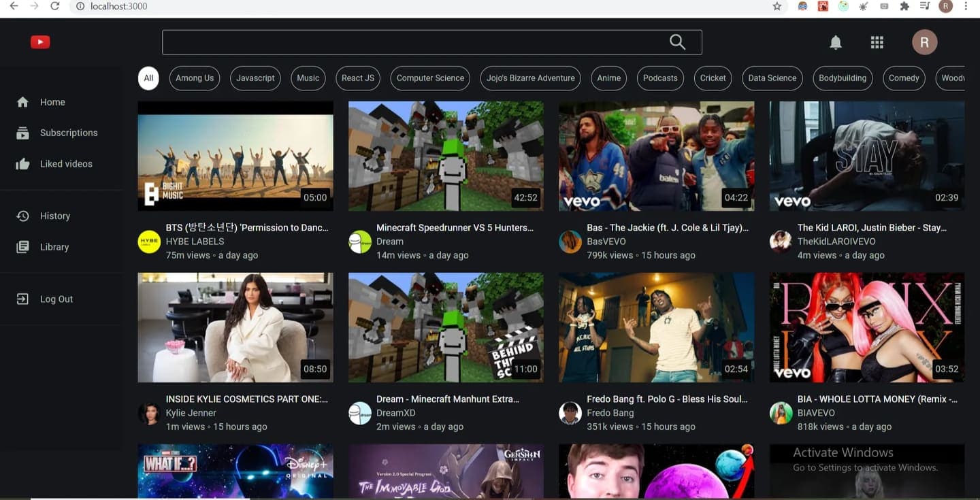
Task: Open Library from the sidebar
Action: [x=54, y=247]
